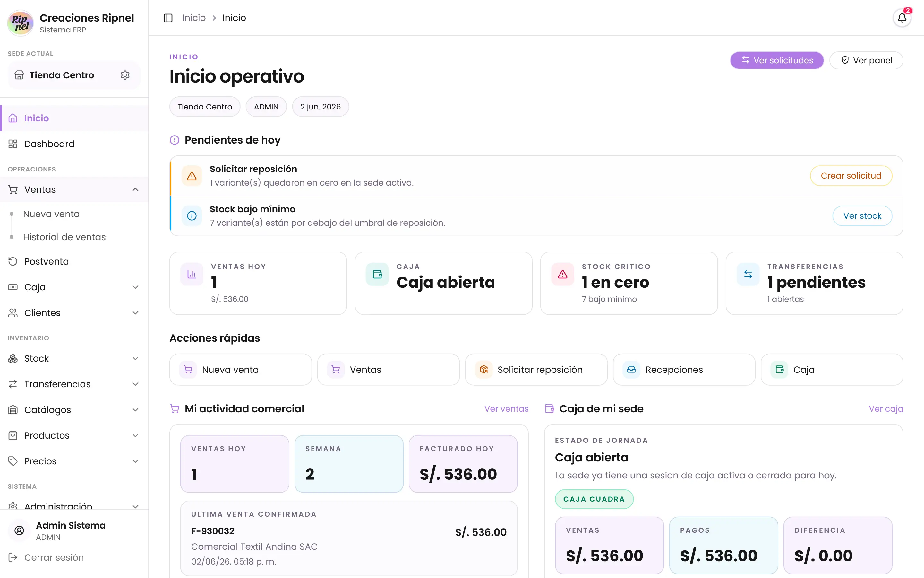The height and width of the screenshot is (578, 924).
Task: Click the transfer arrows icon on Transferencias card
Action: (748, 274)
